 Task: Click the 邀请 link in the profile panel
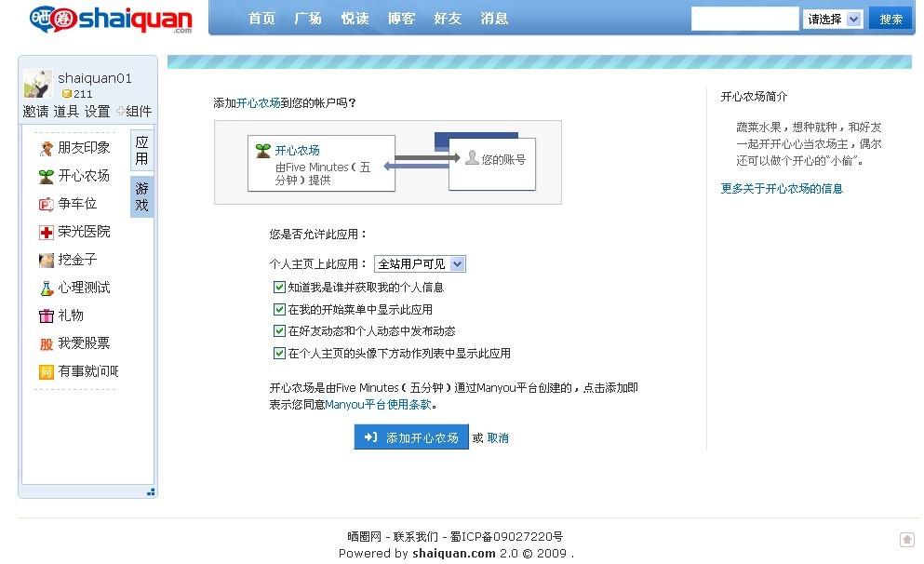click(x=35, y=112)
